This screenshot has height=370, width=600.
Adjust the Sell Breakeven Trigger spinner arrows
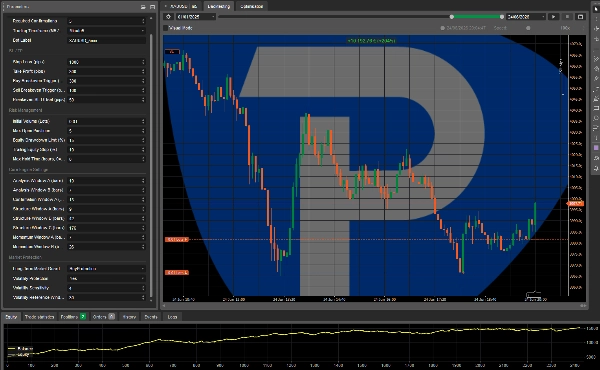coord(143,90)
